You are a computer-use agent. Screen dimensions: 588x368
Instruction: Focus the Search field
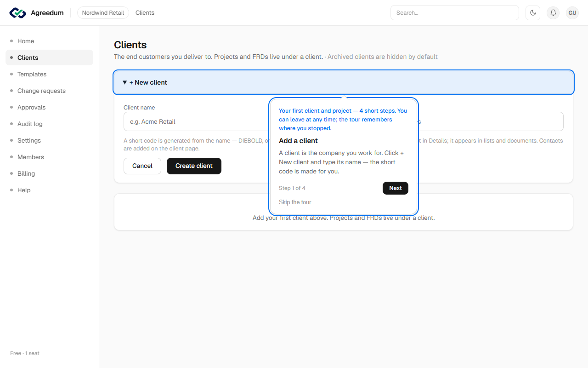pyautogui.click(x=454, y=13)
